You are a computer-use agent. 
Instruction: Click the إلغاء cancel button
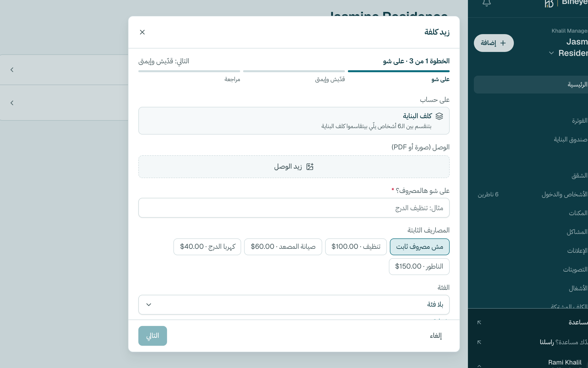pyautogui.click(x=436, y=336)
